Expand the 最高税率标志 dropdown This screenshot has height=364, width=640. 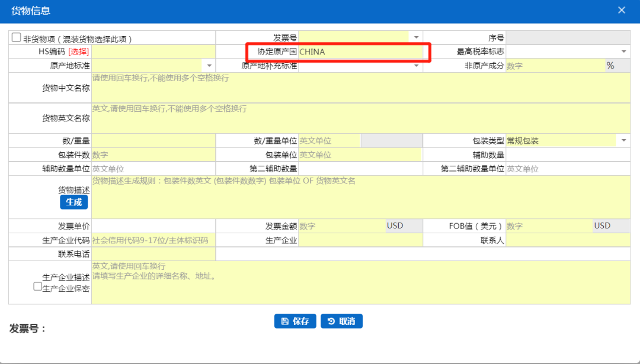623,51
